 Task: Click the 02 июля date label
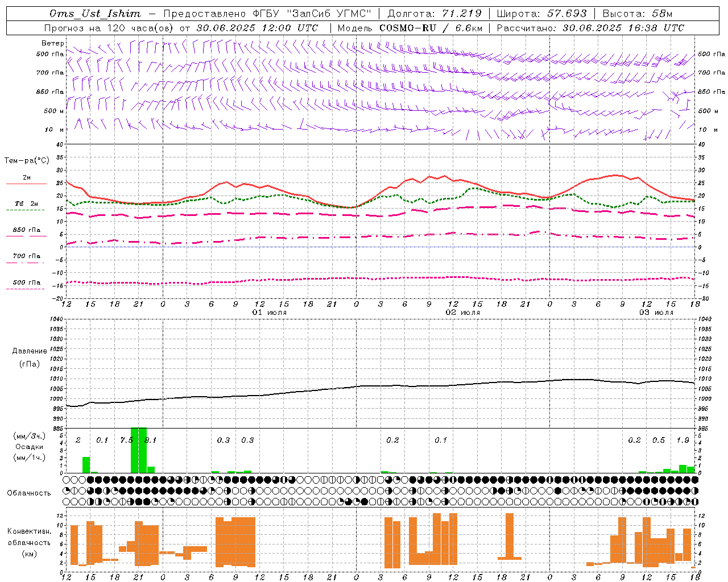463,313
